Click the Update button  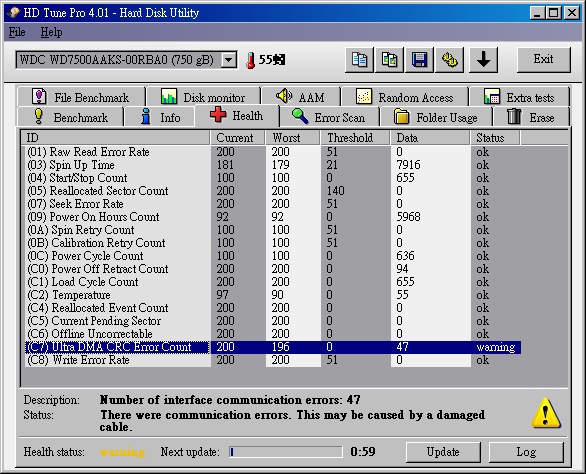click(443, 452)
